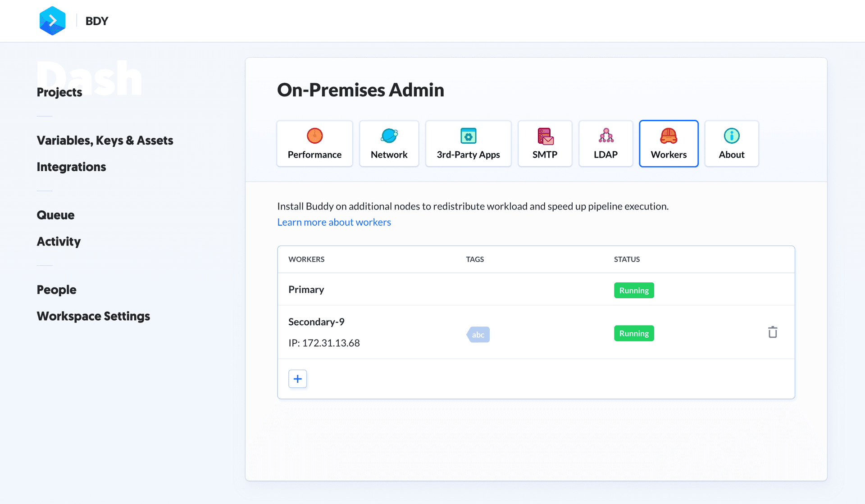Click the BDY workspace name
The width and height of the screenshot is (865, 504).
[x=97, y=21]
